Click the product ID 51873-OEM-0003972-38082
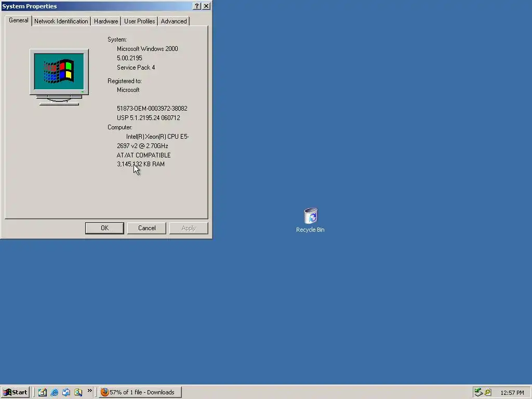The height and width of the screenshot is (399, 532). coord(152,109)
